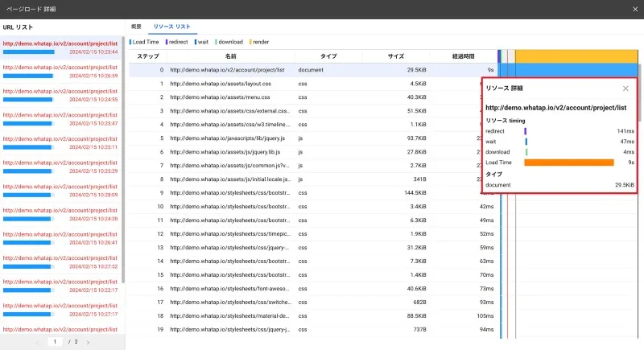
Task: Select URL entry dated 2024/02/15 10:24:55
Action: [x=60, y=95]
